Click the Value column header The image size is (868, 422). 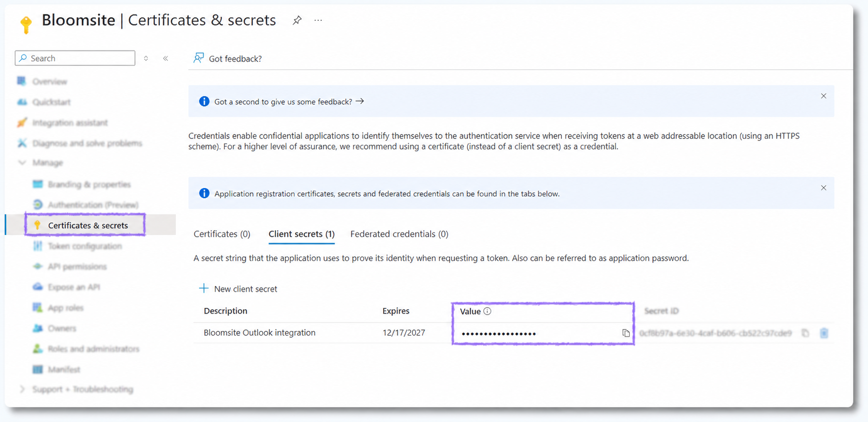470,311
